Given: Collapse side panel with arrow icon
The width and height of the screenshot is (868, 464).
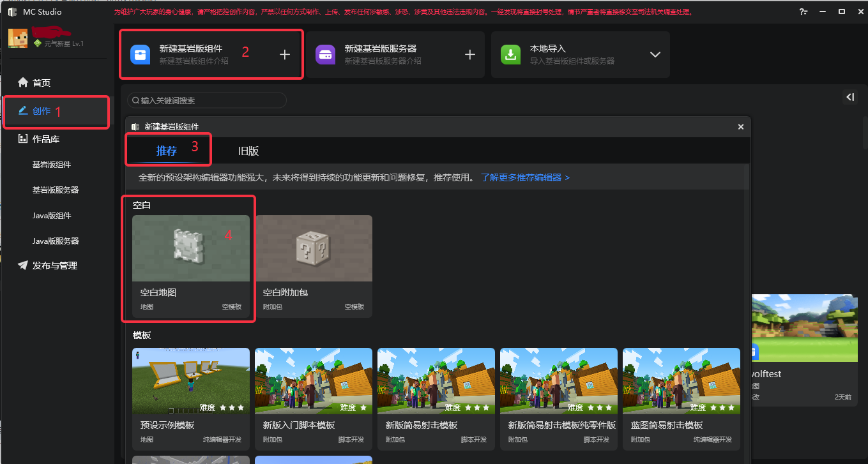Looking at the screenshot, I should click(850, 97).
